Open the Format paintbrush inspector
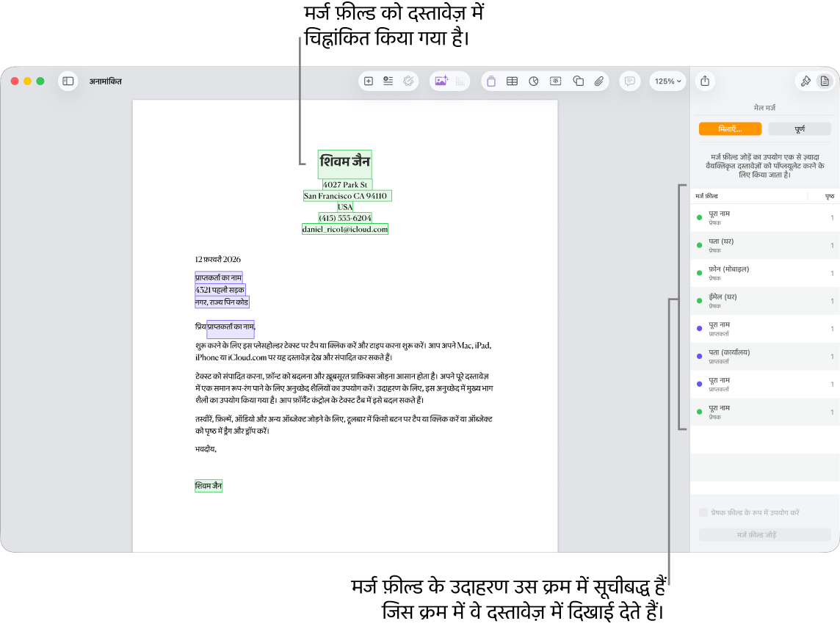This screenshot has height=629, width=840. pyautogui.click(x=805, y=81)
